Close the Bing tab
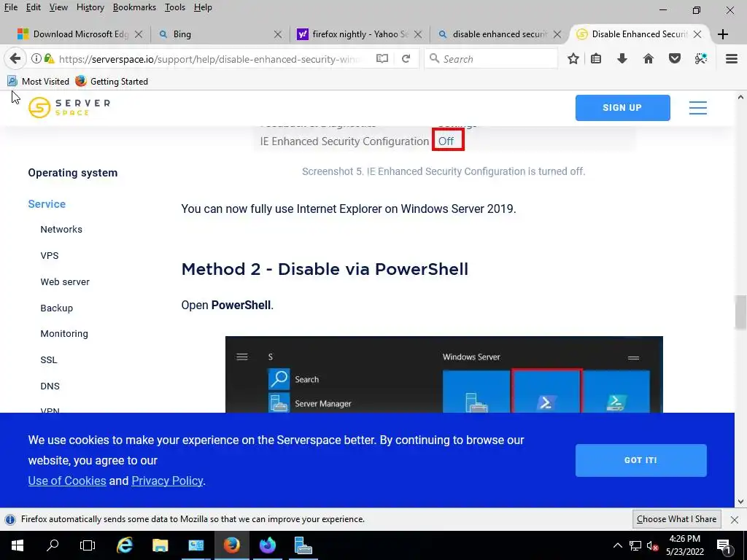This screenshot has height=560, width=747. tap(278, 34)
